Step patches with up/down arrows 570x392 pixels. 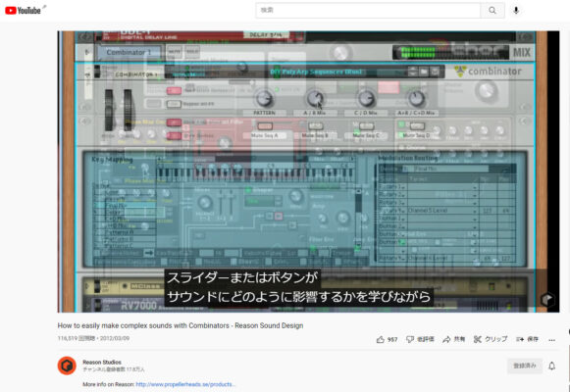[413, 72]
